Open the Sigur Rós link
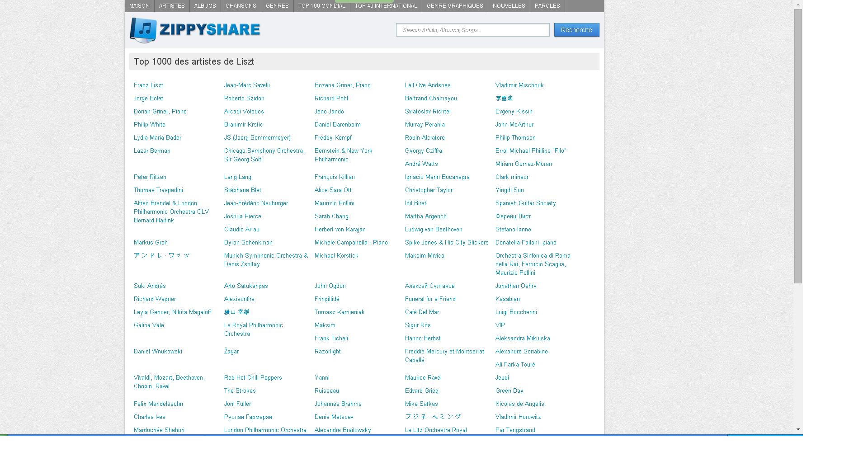 pos(418,325)
